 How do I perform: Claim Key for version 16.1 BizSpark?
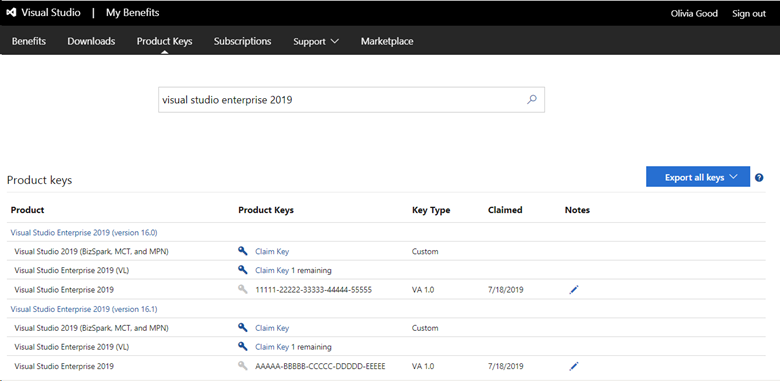point(272,328)
